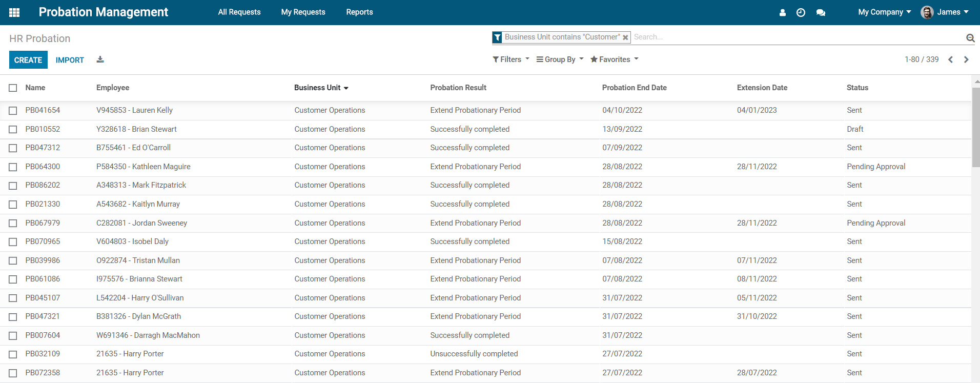The width and height of the screenshot is (980, 383).
Task: Select the checkbox for PB064300
Action: 13,167
